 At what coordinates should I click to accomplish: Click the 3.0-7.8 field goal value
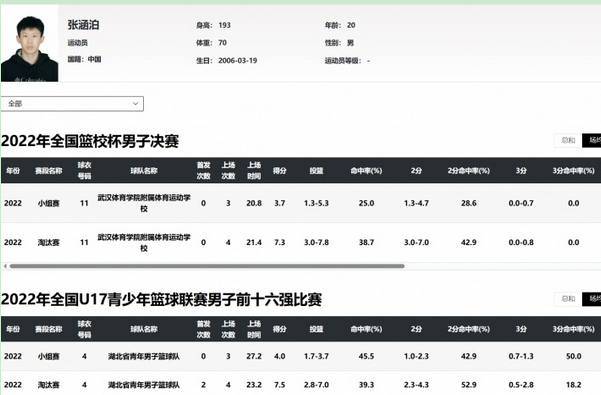pos(316,243)
